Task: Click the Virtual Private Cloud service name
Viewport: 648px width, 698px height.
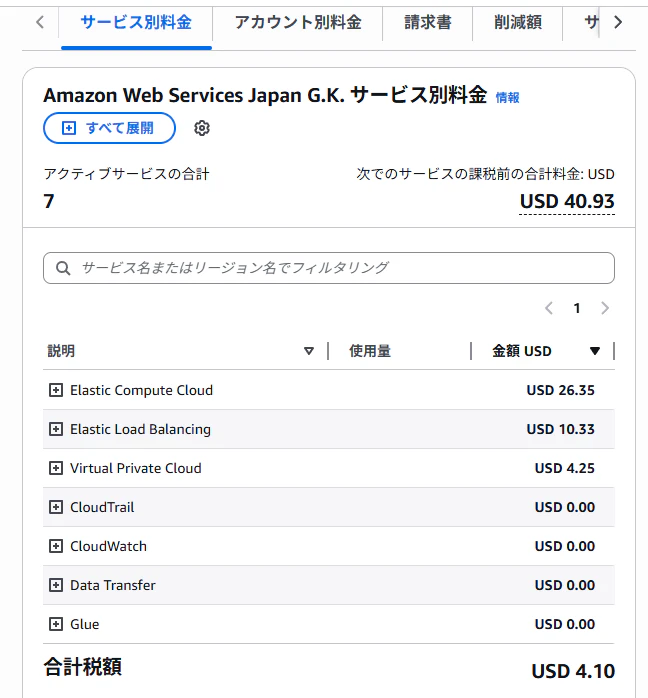Action: (136, 468)
